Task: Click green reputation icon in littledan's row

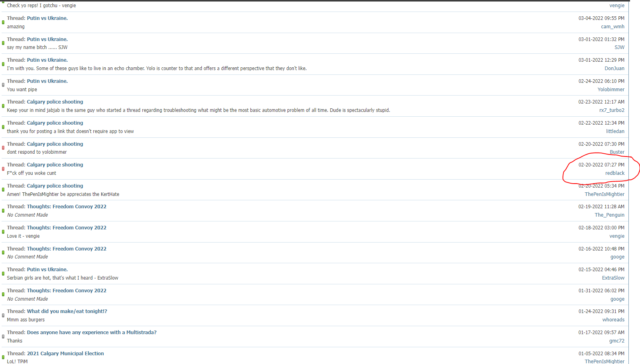Action: pos(3,127)
